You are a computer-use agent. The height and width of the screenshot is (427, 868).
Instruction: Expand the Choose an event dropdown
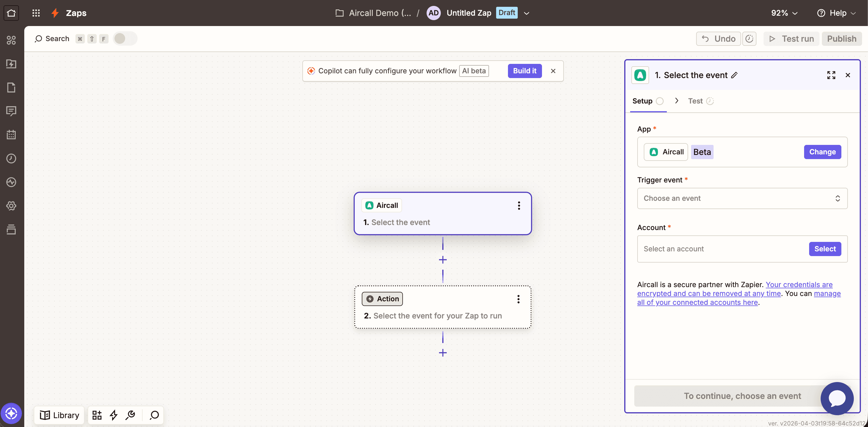pos(742,198)
